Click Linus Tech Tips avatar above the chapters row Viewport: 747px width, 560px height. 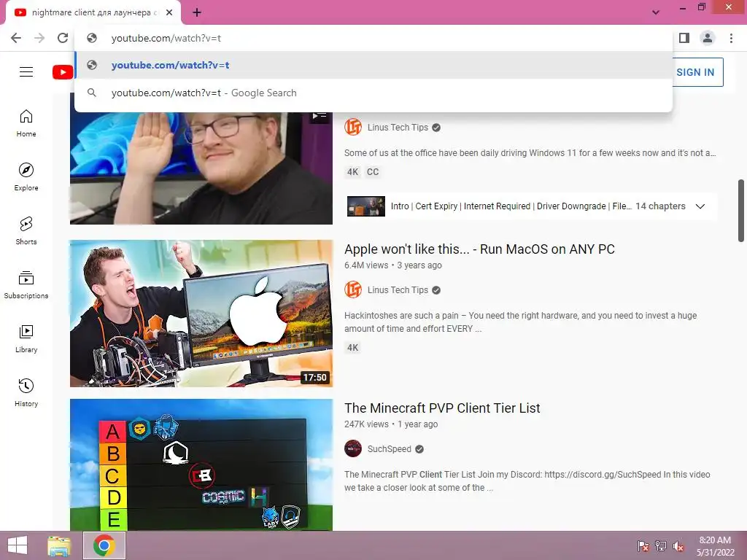pyautogui.click(x=353, y=127)
